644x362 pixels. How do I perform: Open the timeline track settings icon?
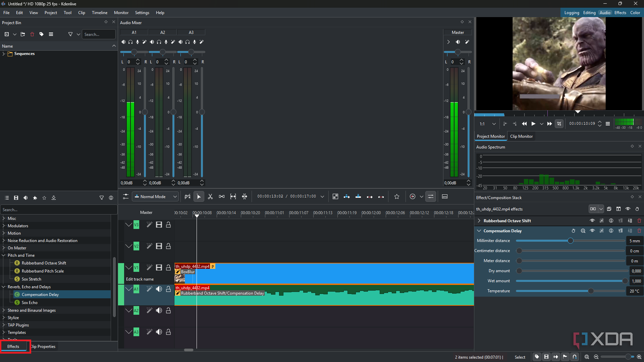[x=126, y=197]
